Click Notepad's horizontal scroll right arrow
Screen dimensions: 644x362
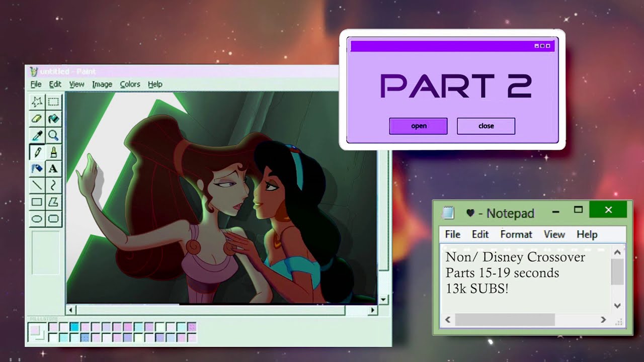(x=603, y=319)
